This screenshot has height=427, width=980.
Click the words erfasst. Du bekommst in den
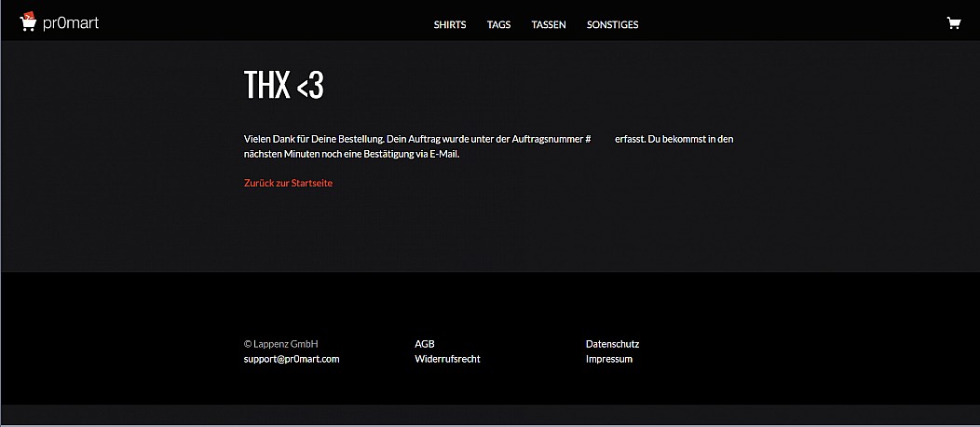coord(674,139)
